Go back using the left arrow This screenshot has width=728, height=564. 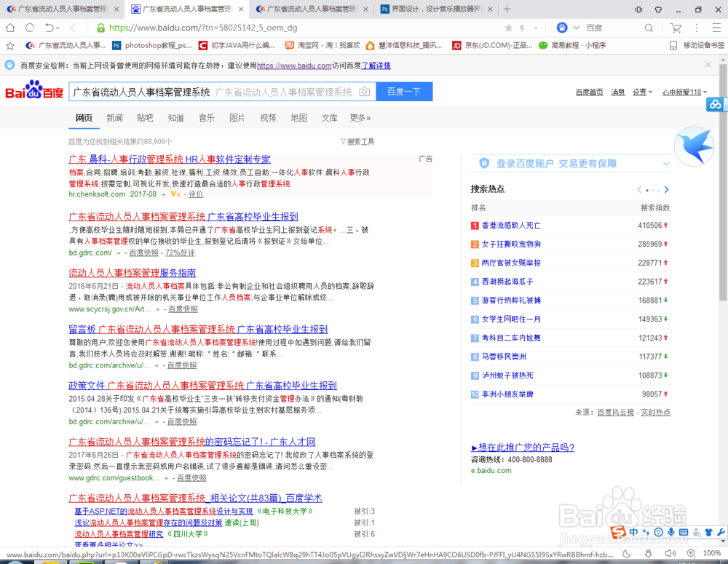point(73,28)
